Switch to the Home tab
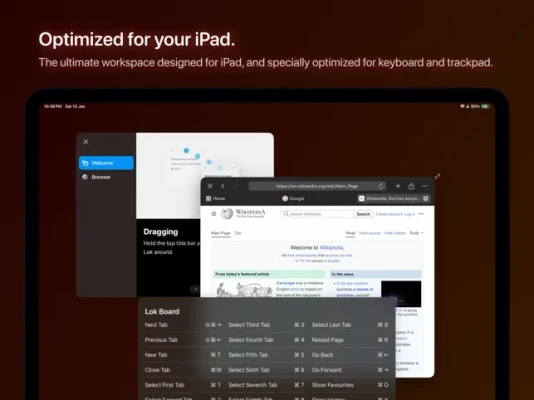This screenshot has width=534, height=400. [216, 198]
